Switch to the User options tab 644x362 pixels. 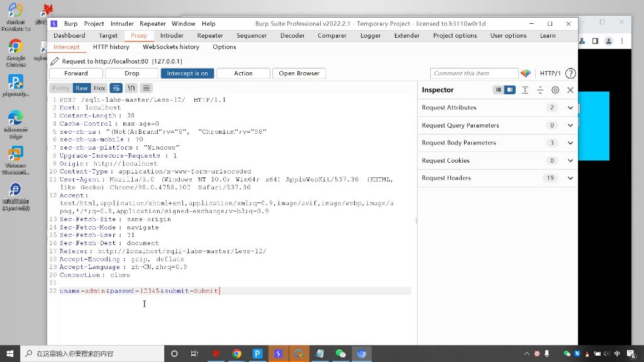click(x=508, y=36)
